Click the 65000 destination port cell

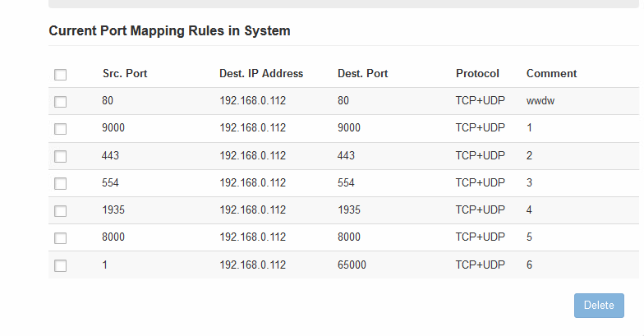[x=352, y=265]
